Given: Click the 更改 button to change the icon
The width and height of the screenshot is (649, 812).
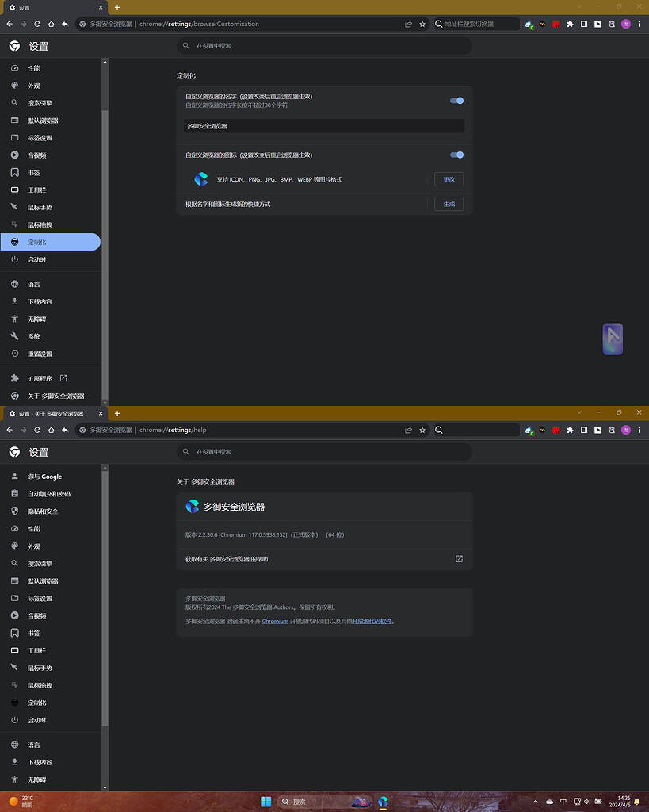Looking at the screenshot, I should [x=449, y=179].
